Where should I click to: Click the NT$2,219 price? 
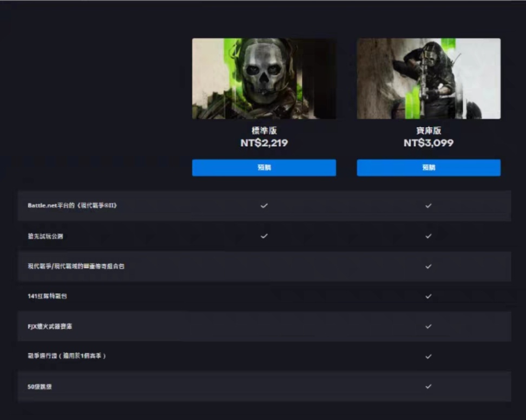coord(264,143)
